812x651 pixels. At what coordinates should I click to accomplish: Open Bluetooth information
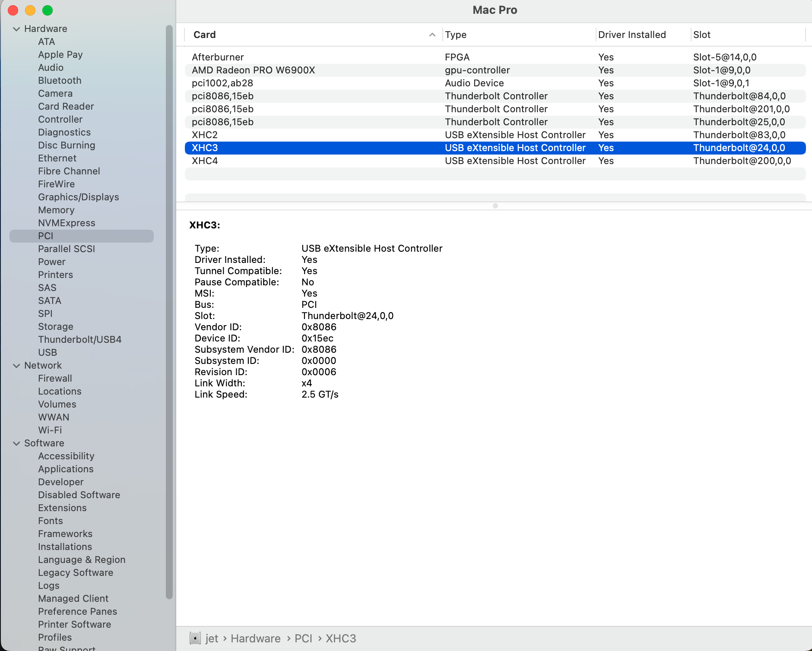[x=60, y=81]
